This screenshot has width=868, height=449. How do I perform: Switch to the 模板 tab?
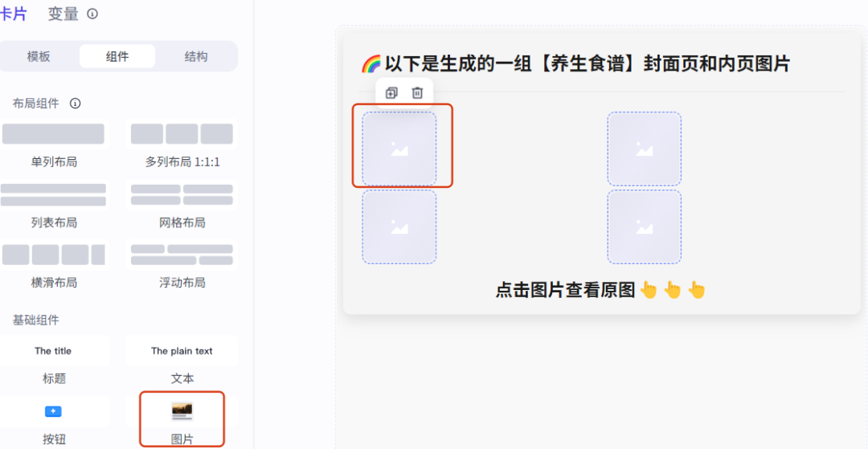[x=39, y=56]
